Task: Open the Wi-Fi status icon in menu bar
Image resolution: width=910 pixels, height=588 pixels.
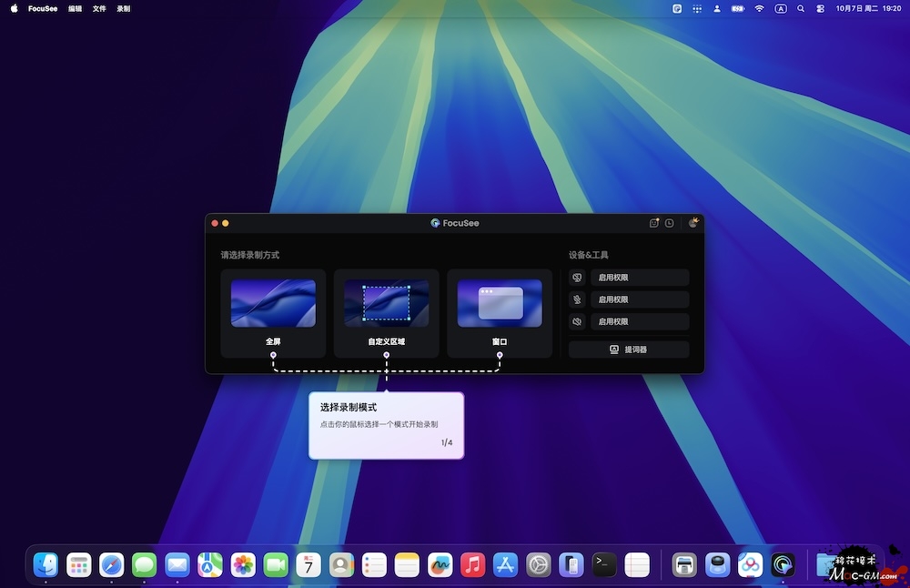Action: [759, 8]
